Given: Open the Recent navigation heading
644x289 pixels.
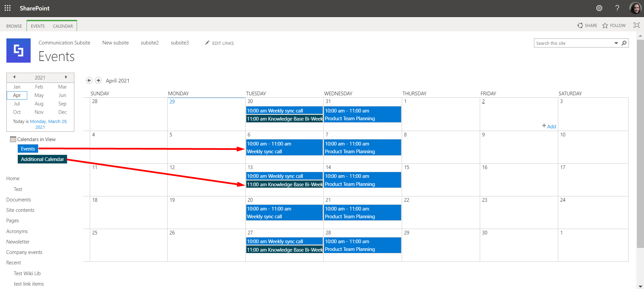Looking at the screenshot, I should coord(13,263).
